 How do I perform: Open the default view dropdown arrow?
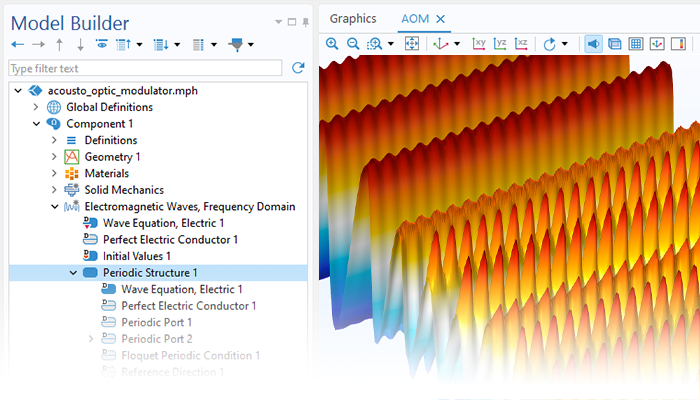coord(457,44)
